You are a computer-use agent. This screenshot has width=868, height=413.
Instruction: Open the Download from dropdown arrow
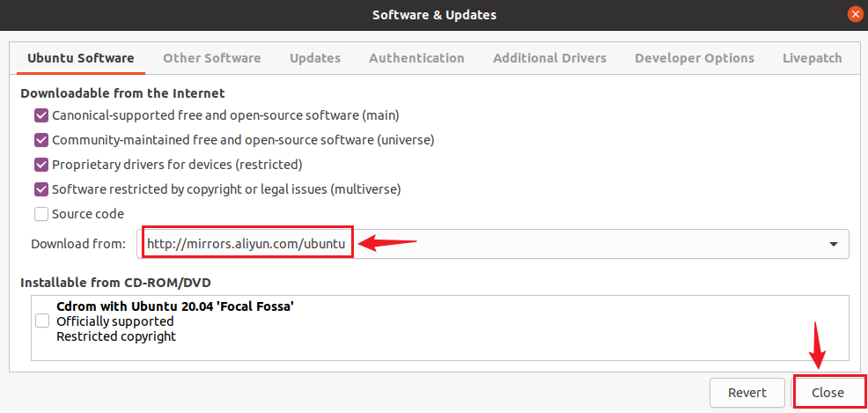pyautogui.click(x=833, y=244)
